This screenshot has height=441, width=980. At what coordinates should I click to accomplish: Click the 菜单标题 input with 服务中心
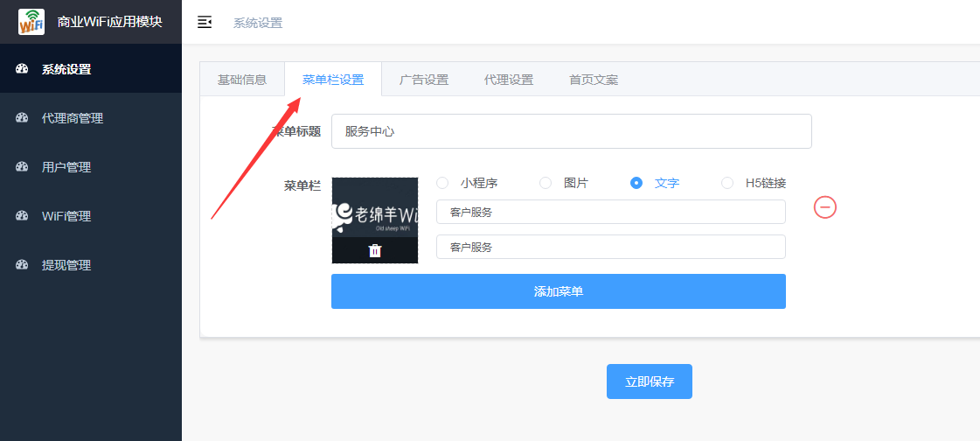571,131
